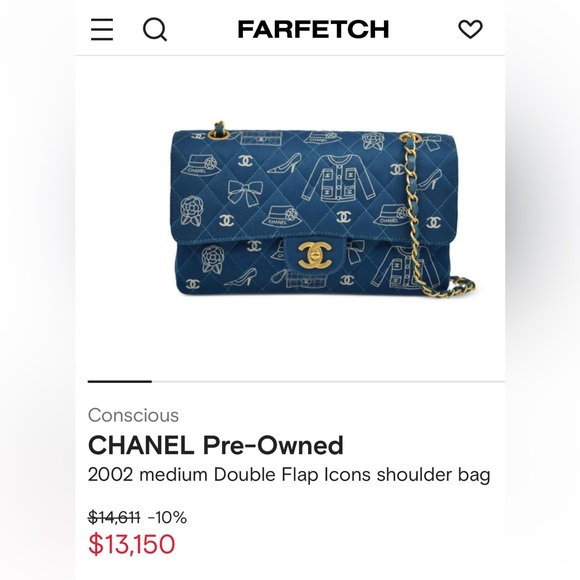This screenshot has height=580, width=580.
Task: Click the -10% discount label
Action: coord(168,517)
